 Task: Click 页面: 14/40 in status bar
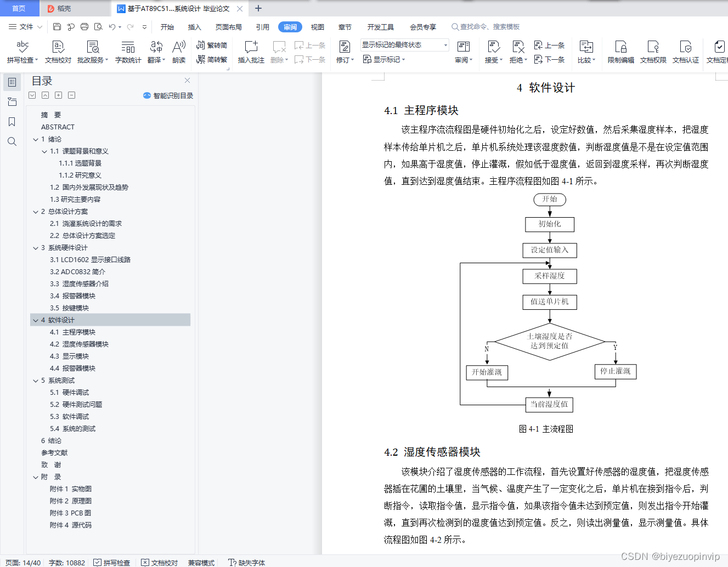pyautogui.click(x=23, y=563)
